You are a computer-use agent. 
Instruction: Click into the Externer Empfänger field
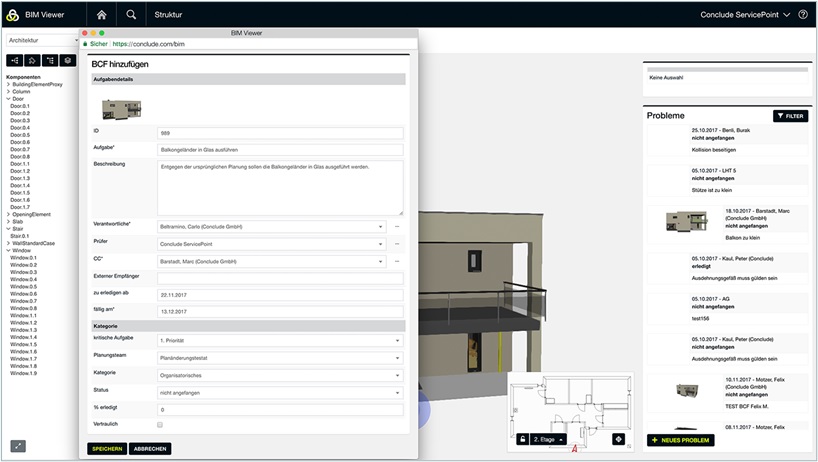point(280,278)
